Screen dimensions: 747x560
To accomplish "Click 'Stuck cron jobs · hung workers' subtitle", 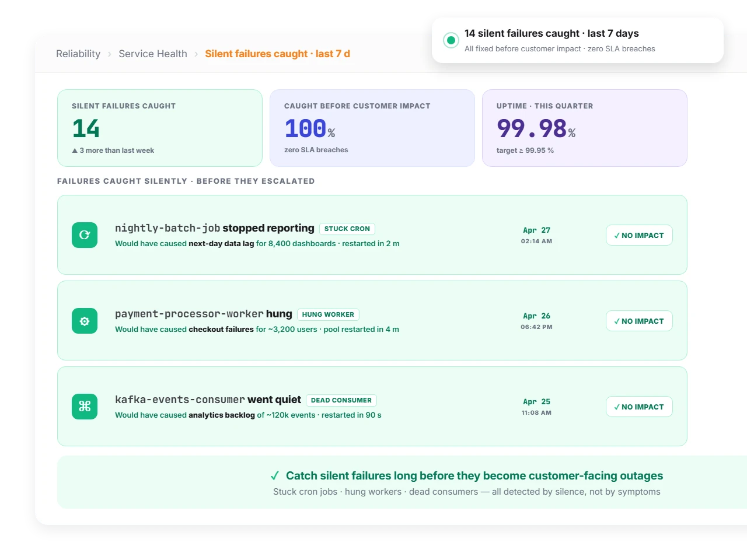I will 467,492.
